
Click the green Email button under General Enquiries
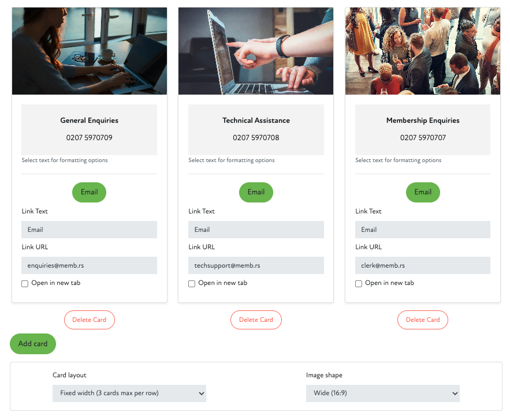[x=90, y=192]
